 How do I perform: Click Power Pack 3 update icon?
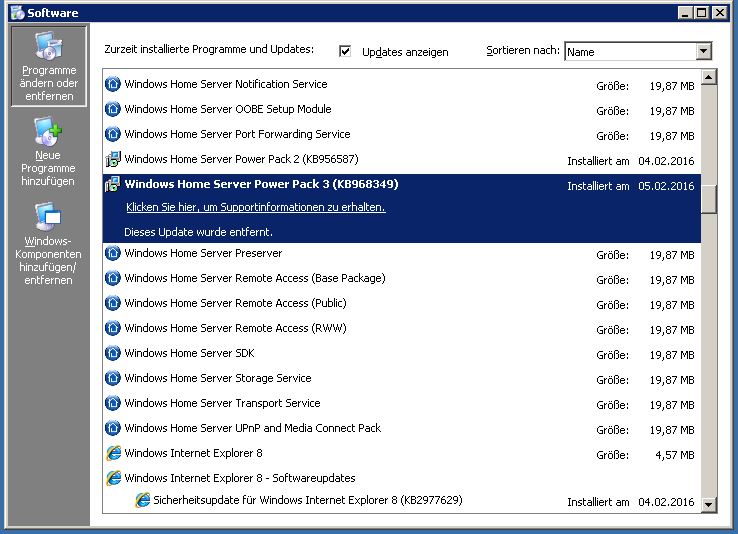coord(112,184)
